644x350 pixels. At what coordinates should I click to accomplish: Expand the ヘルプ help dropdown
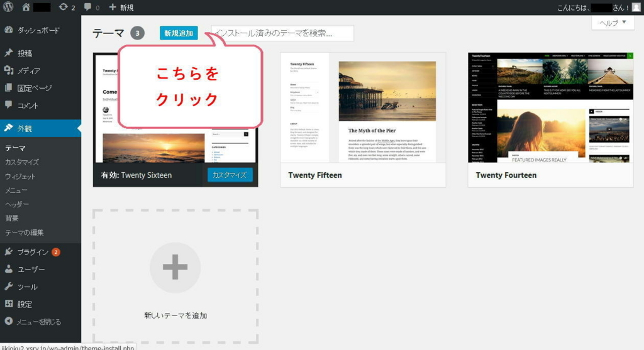613,23
